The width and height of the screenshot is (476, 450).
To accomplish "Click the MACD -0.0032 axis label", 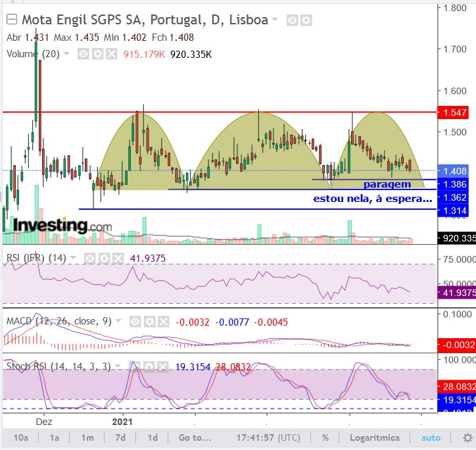I will click(x=456, y=345).
